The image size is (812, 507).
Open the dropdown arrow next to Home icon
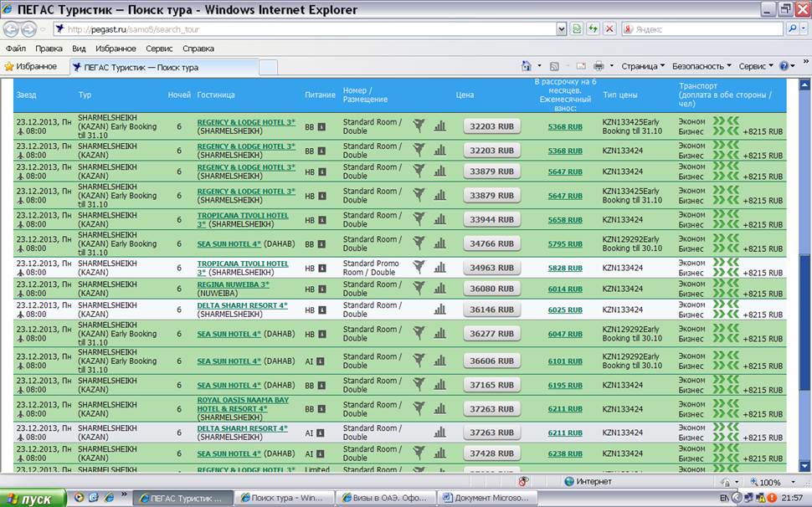(539, 66)
